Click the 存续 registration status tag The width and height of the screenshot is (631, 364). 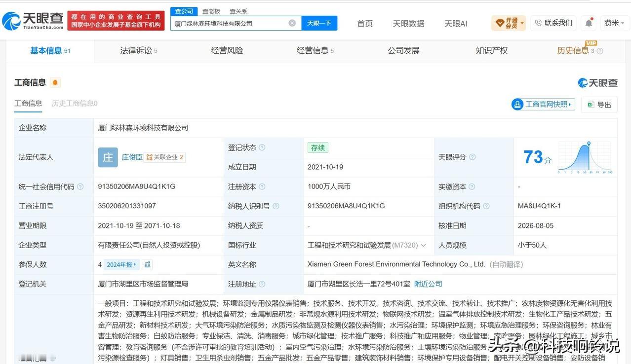317,147
